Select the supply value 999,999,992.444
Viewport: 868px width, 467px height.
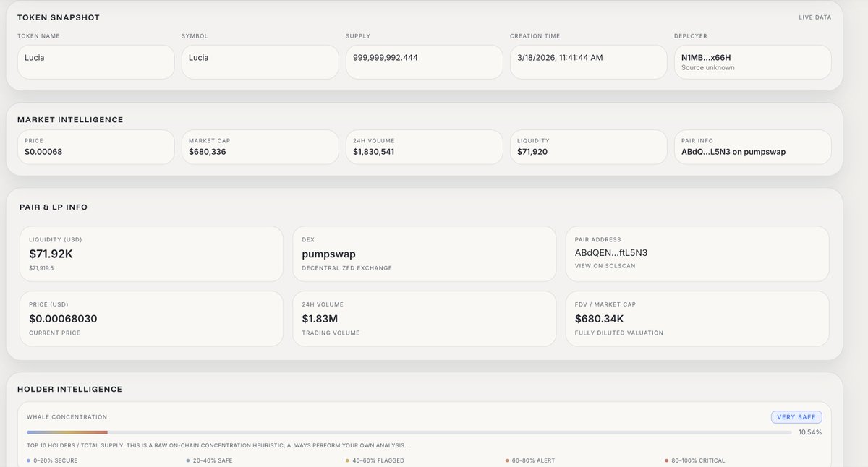coord(386,57)
